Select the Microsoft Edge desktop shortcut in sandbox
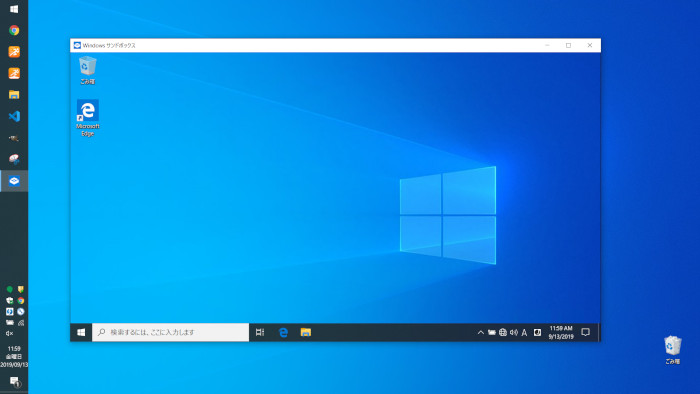 88,118
